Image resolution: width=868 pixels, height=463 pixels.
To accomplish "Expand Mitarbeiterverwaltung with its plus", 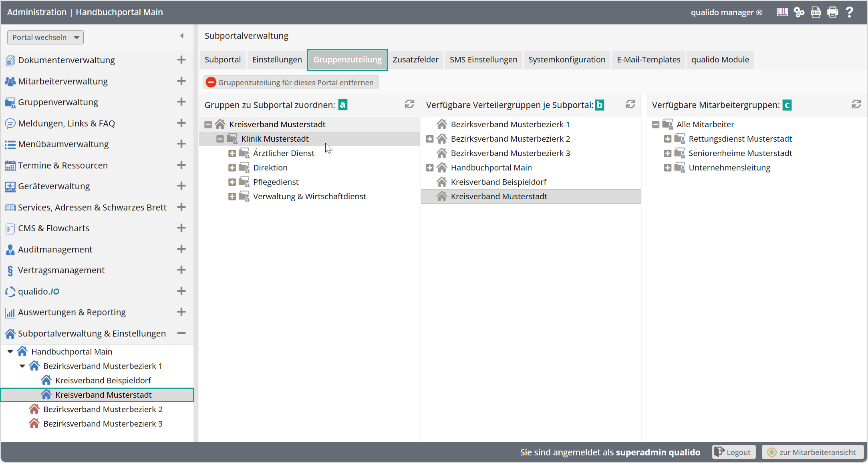I will click(181, 81).
